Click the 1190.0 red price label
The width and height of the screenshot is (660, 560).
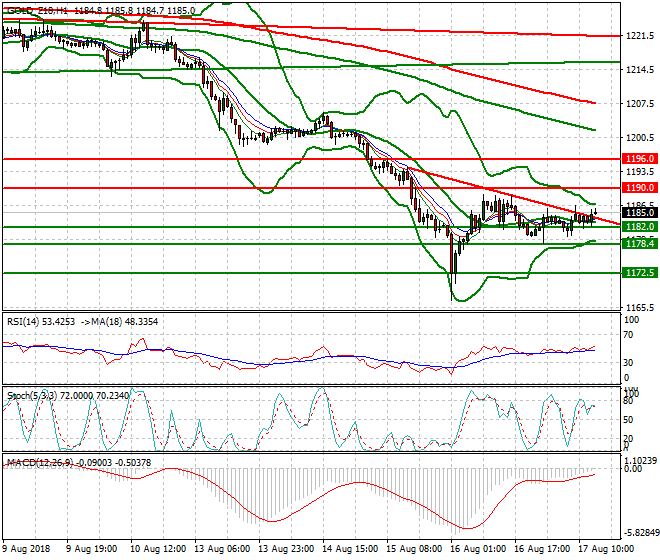click(x=639, y=188)
